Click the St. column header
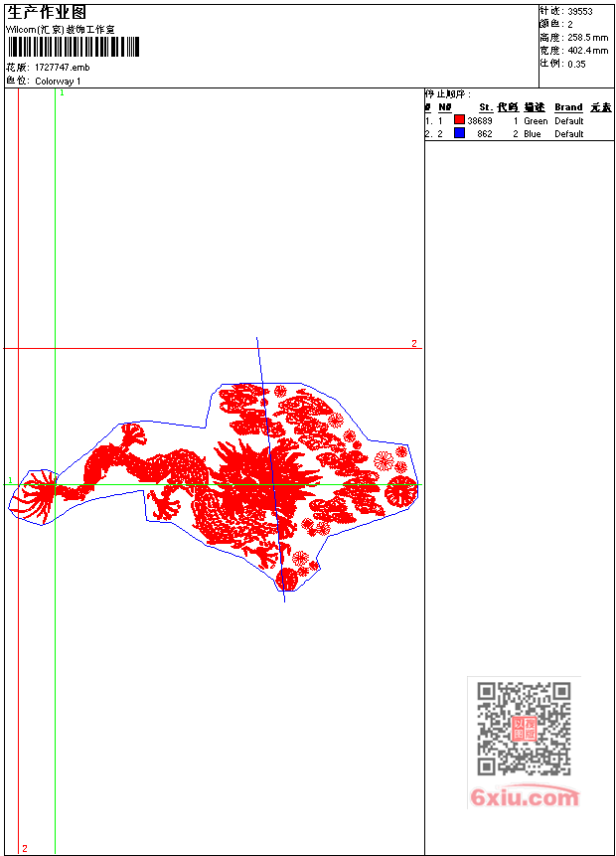Screen dimensions: 616x856 pos(485,107)
